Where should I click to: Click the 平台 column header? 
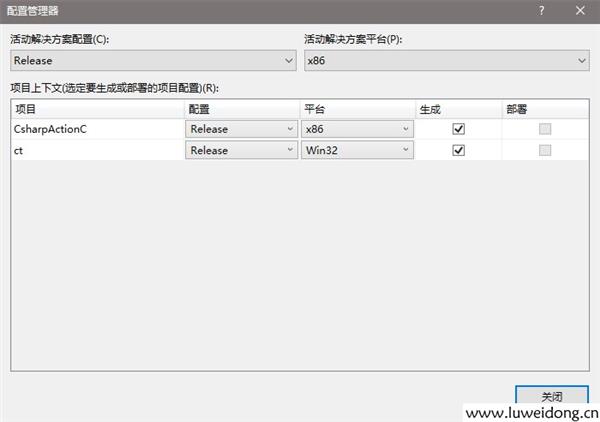[356, 108]
